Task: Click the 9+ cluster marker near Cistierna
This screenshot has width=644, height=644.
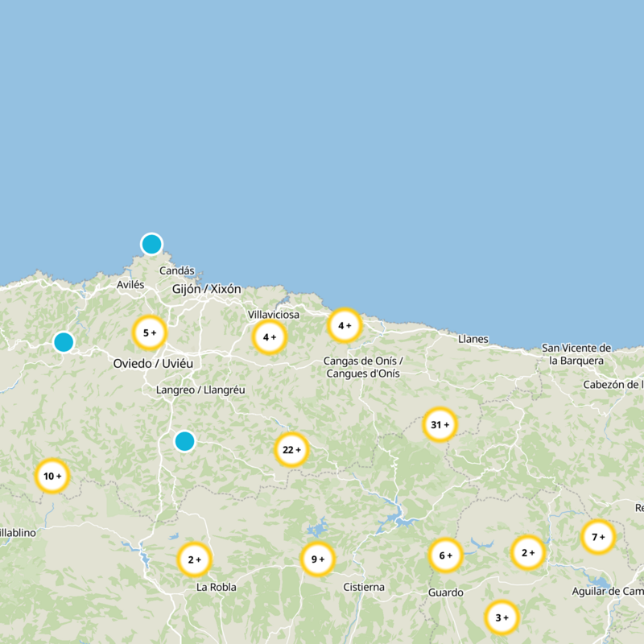Action: point(317,556)
